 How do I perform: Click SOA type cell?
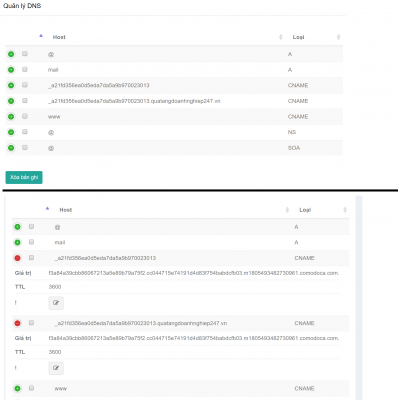point(294,148)
